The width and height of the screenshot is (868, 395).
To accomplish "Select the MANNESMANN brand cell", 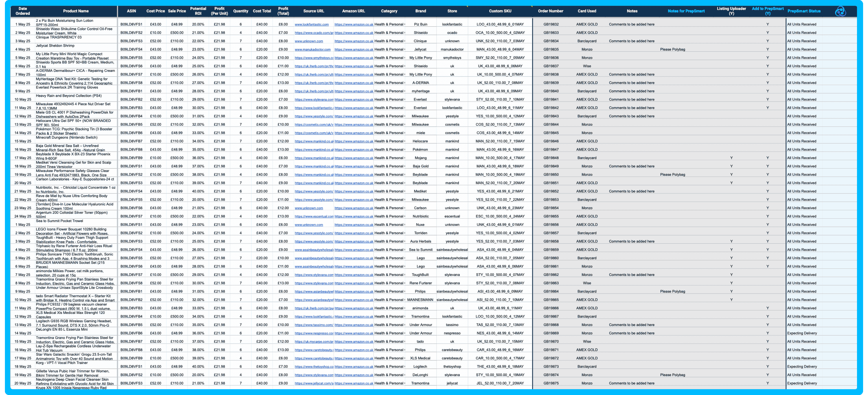I will (x=420, y=300).
